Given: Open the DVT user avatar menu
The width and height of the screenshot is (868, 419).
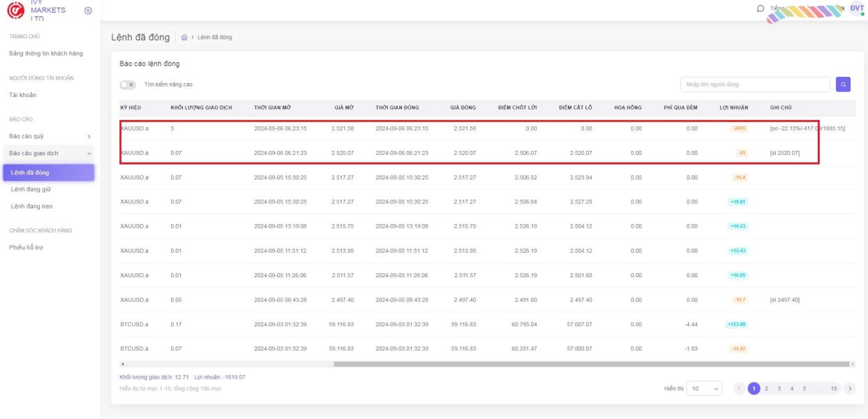Looking at the screenshot, I should [857, 9].
